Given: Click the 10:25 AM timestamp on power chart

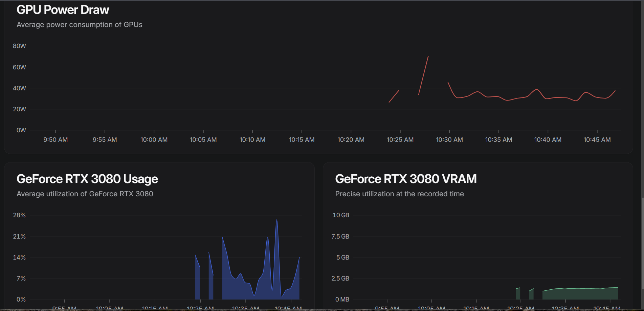Looking at the screenshot, I should [400, 139].
